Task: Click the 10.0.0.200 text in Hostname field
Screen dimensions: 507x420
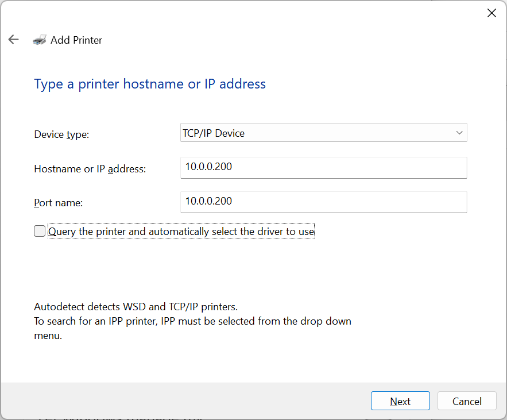Action: pos(208,167)
